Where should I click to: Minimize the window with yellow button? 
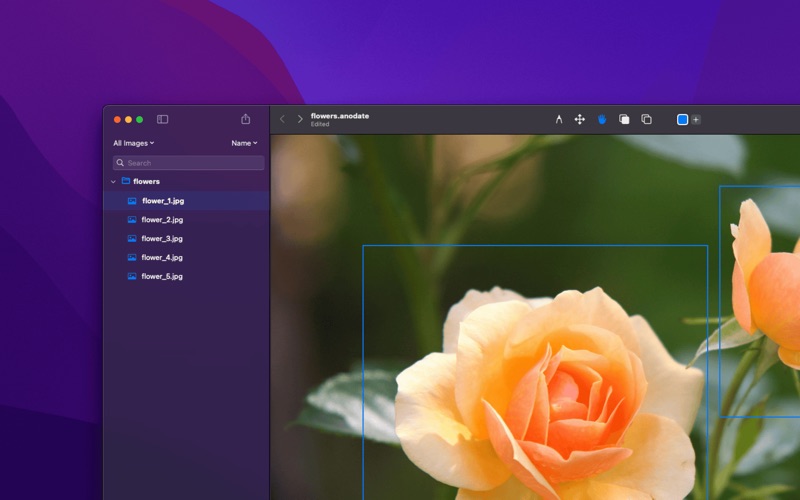[x=128, y=119]
